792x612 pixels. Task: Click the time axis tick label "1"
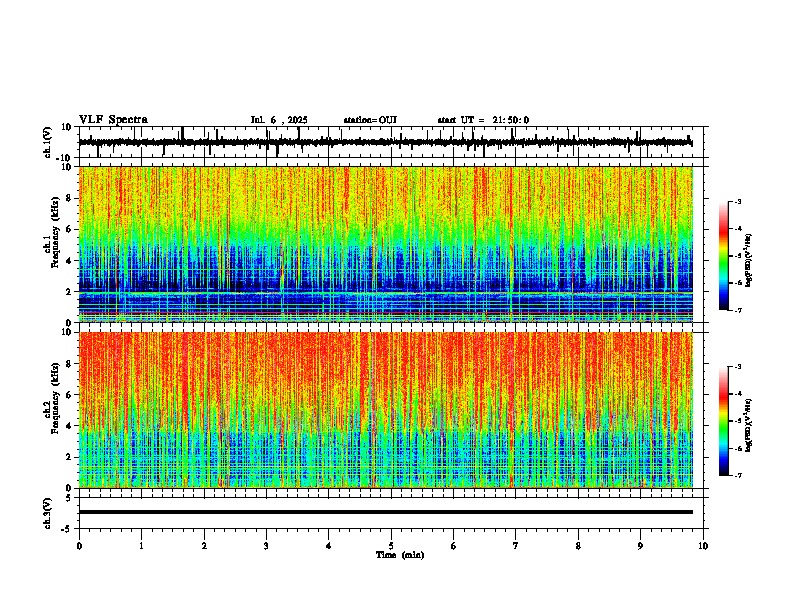pyautogui.click(x=141, y=546)
